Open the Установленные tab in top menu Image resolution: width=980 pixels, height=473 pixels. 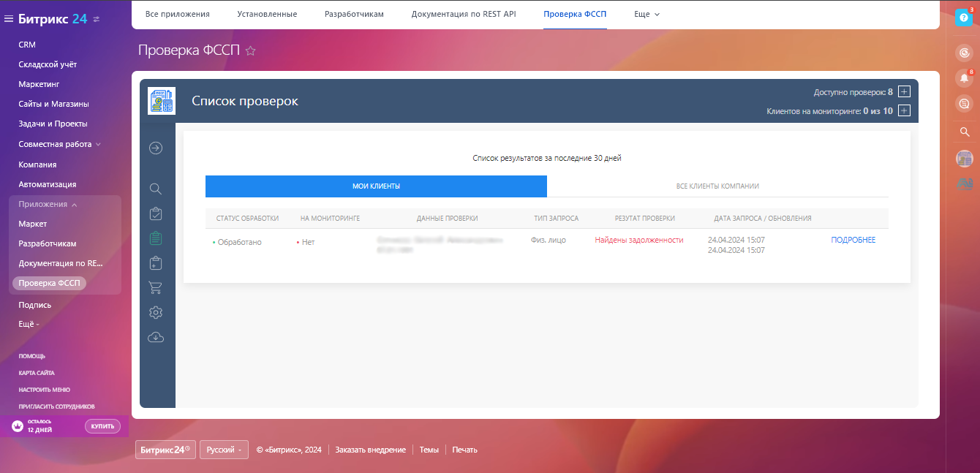click(267, 14)
